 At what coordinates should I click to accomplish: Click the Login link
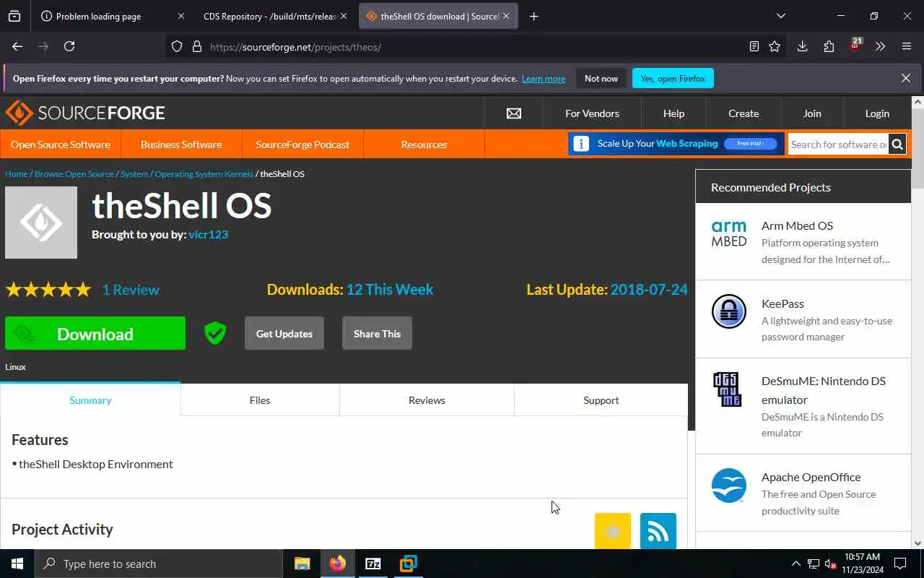click(877, 113)
